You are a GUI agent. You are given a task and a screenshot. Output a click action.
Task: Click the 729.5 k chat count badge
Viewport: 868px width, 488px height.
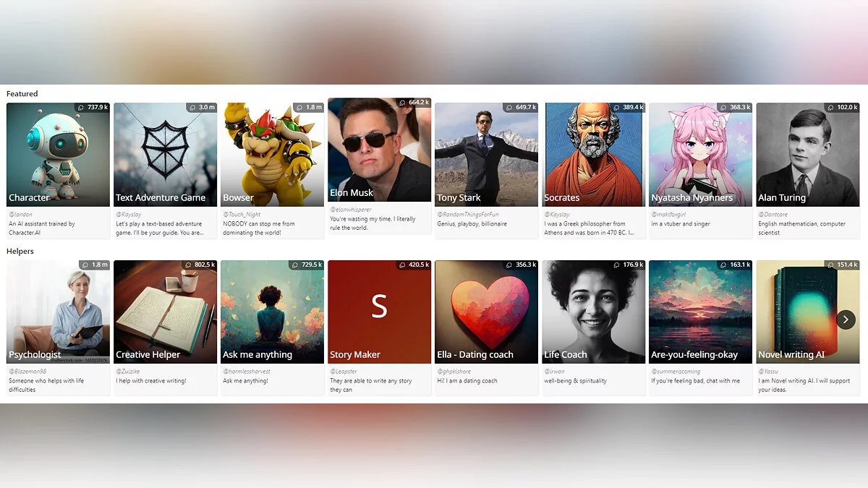[x=307, y=265]
